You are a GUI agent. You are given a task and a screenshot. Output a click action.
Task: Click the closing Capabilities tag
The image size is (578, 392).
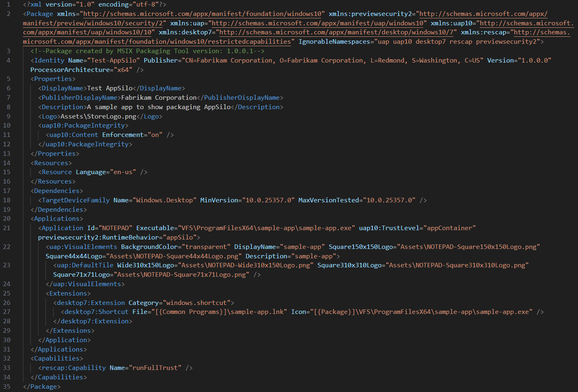pos(58,377)
